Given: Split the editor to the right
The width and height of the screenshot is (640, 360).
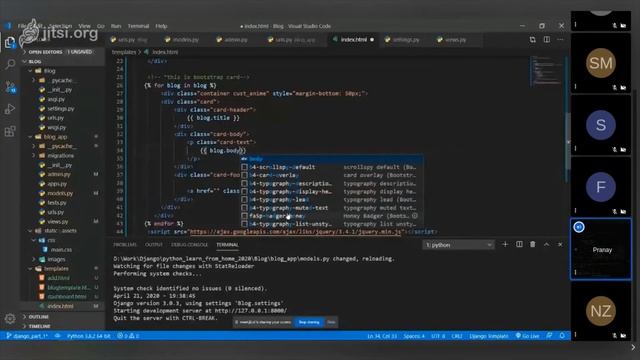Looking at the screenshot, I should (547, 40).
